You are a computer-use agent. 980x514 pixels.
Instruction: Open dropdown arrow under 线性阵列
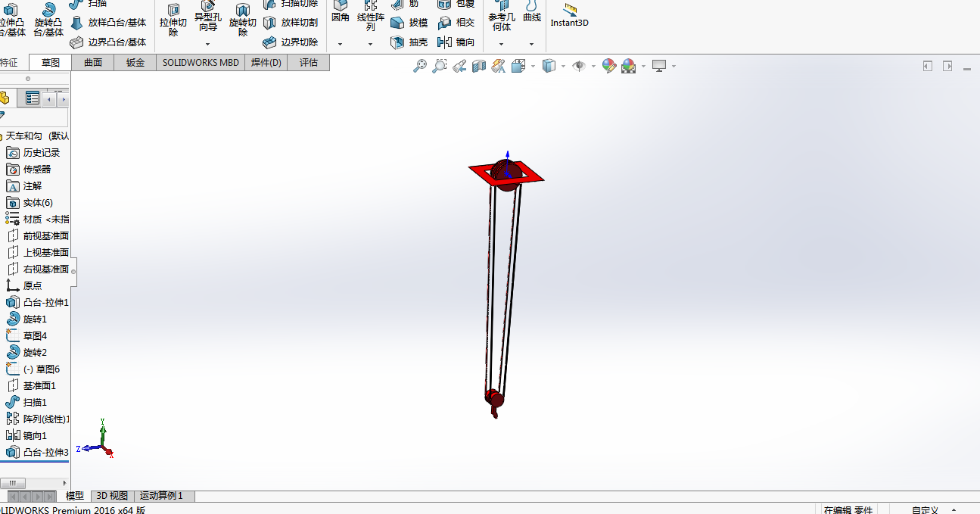click(x=370, y=44)
